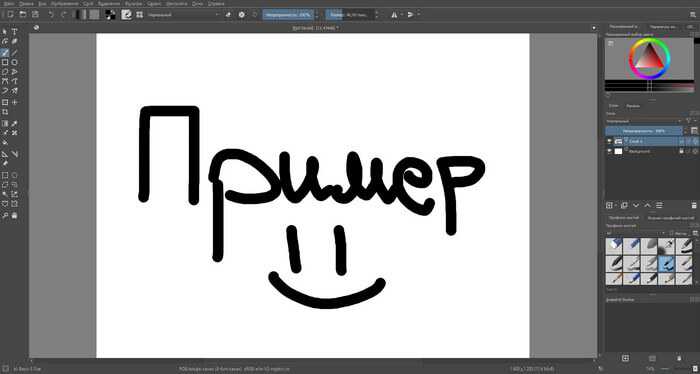The width and height of the screenshot is (700, 374).
Task: Toggle horizontal mirror tool icon
Action: pos(394,15)
